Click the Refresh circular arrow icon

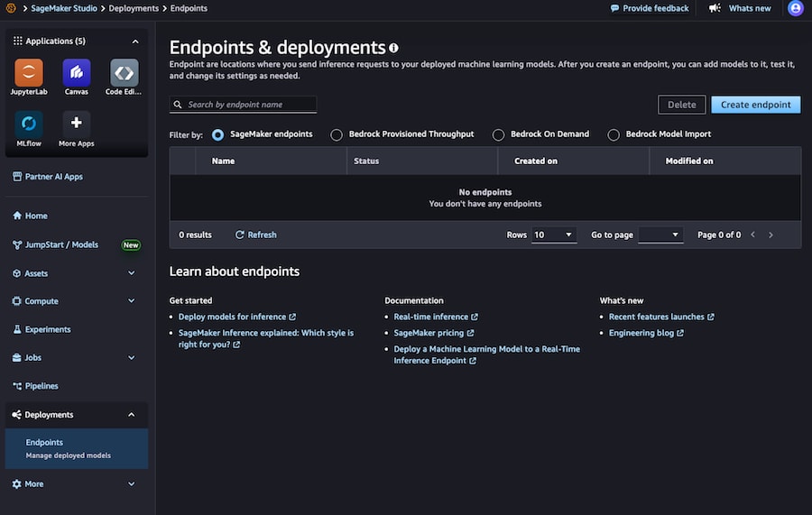239,235
